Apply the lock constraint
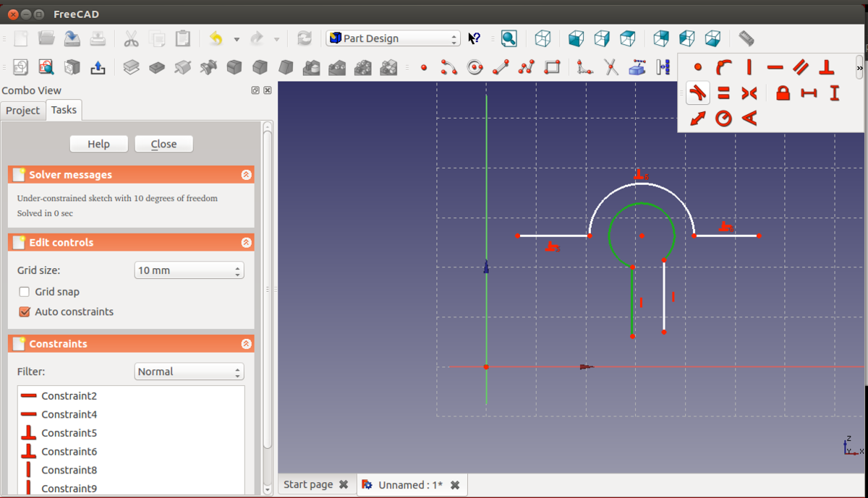The image size is (868, 498). [x=783, y=93]
